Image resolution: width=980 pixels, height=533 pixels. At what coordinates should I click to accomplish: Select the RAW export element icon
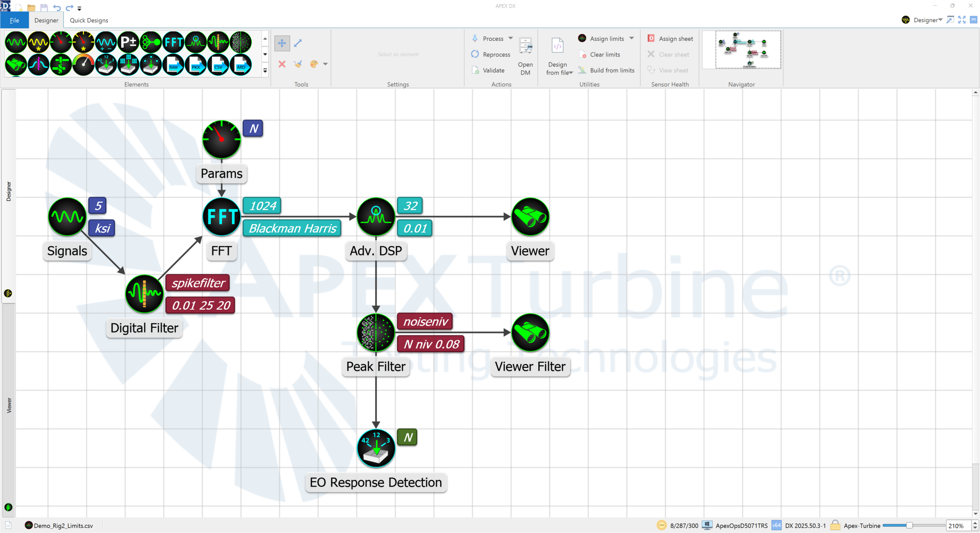pos(173,65)
